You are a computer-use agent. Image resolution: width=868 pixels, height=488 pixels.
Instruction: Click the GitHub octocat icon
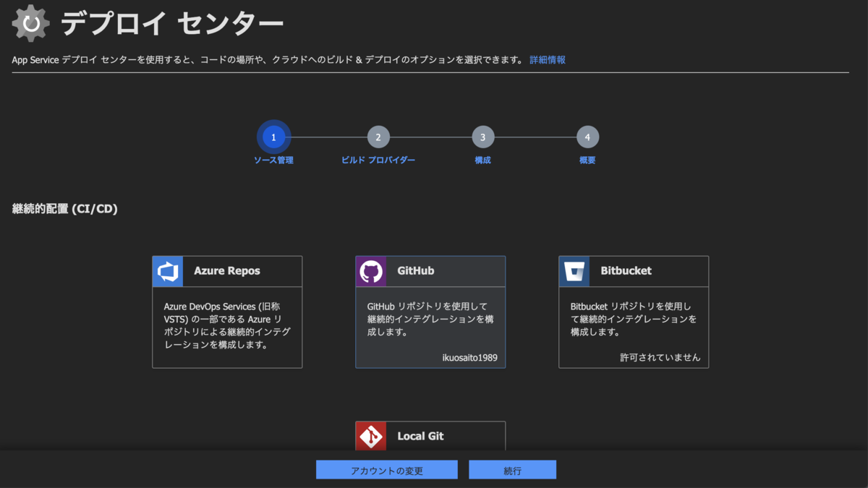point(371,271)
